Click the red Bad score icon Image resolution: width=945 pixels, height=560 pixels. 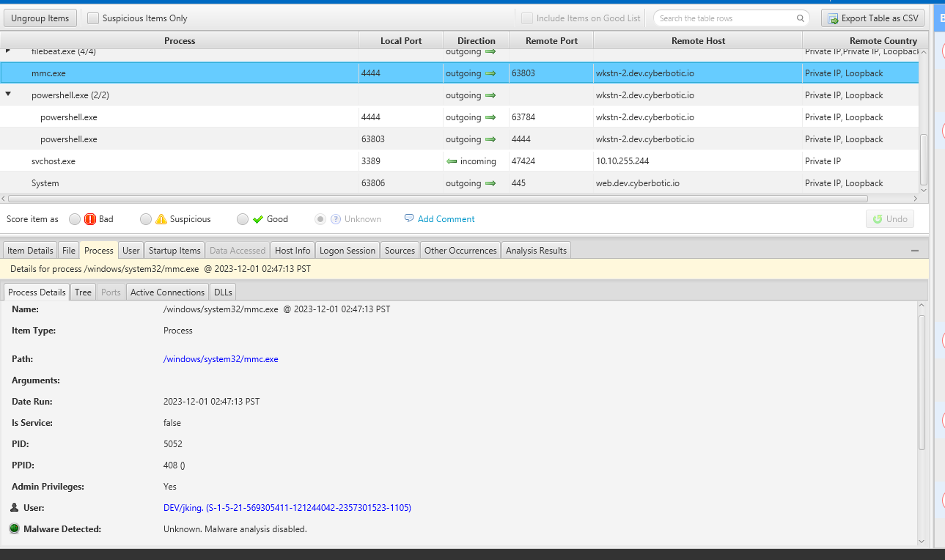90,219
